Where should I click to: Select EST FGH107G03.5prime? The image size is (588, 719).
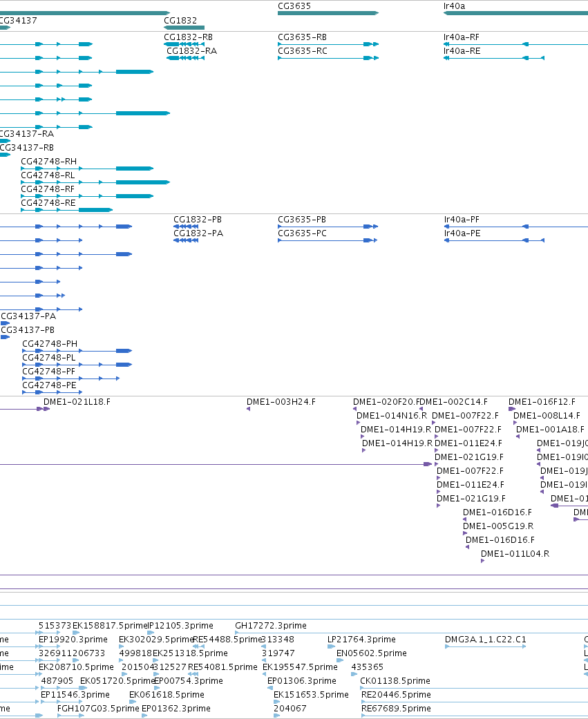pyautogui.click(x=98, y=709)
